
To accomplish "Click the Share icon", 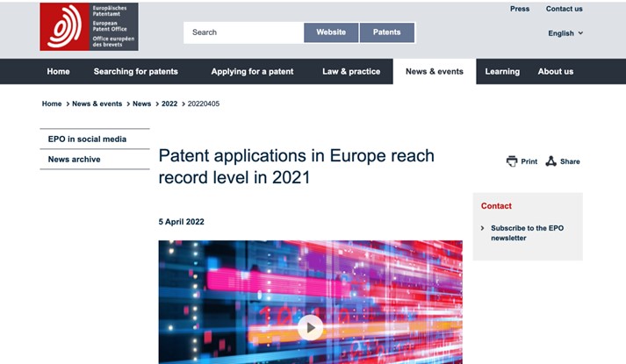I will 551,161.
